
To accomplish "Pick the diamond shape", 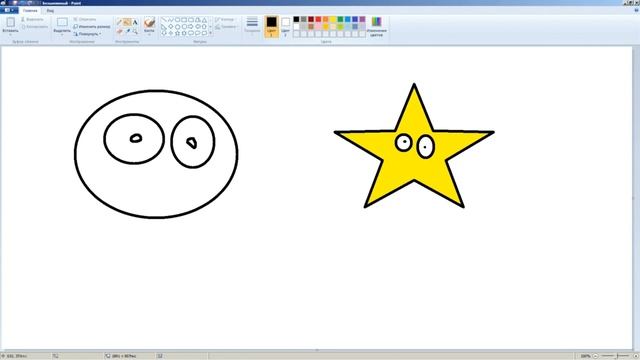I will tap(170, 26).
